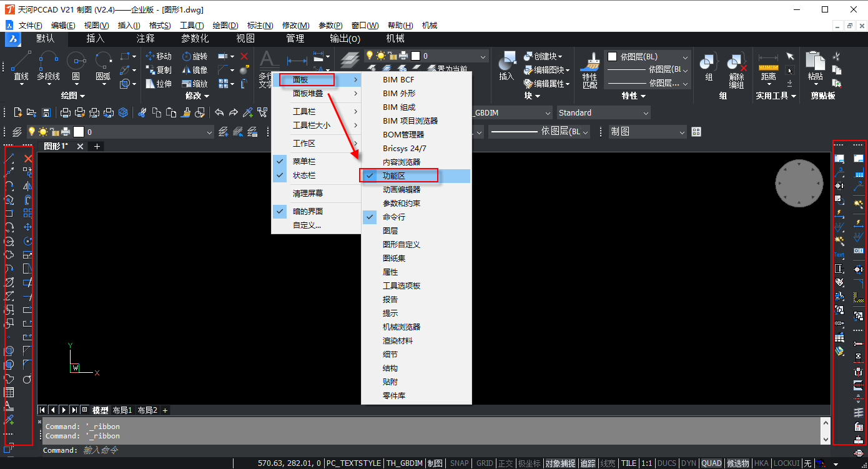
Task: Switch to the 注释 ribbon tab
Action: [x=145, y=39]
